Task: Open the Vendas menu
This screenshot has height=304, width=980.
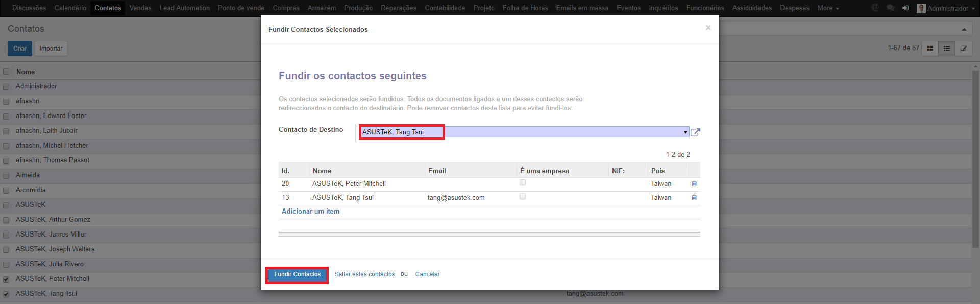Action: point(140,8)
